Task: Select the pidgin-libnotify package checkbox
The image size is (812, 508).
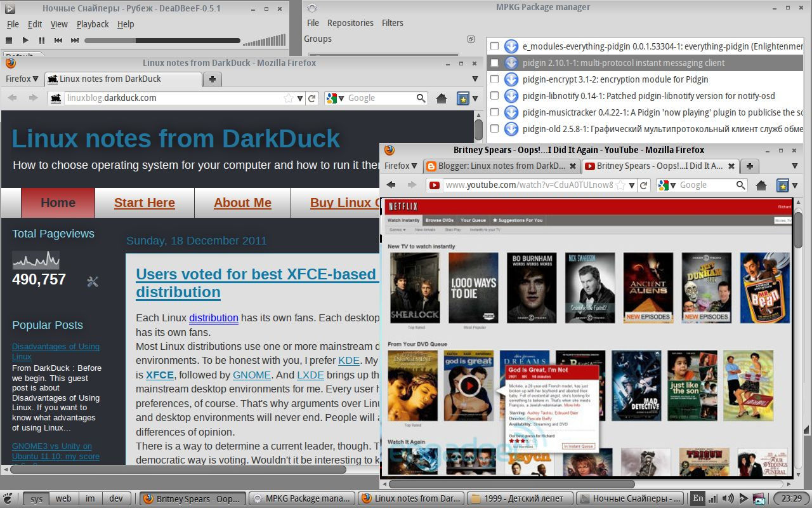Action: (495, 96)
